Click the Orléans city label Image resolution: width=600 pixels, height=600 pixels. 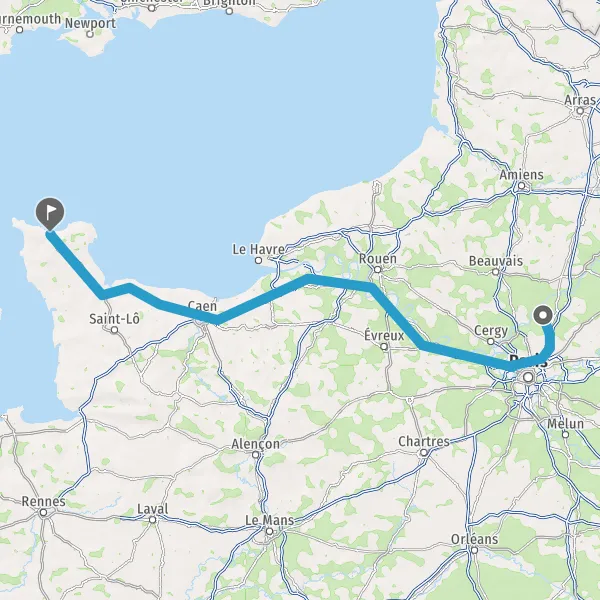pyautogui.click(x=474, y=539)
